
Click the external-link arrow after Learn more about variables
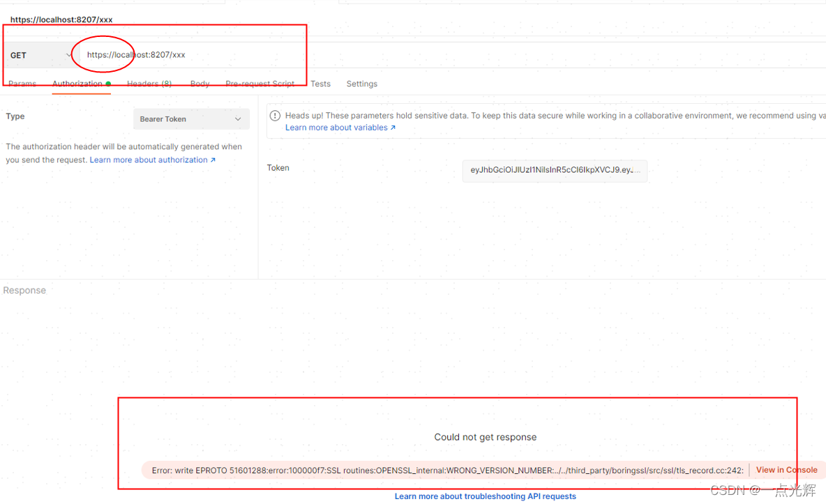point(392,127)
